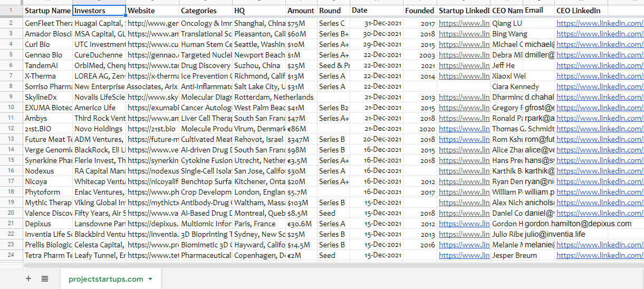Screen dimensions: 644x289
Task: Click the $347M amount cell
Action: pyautogui.click(x=302, y=139)
